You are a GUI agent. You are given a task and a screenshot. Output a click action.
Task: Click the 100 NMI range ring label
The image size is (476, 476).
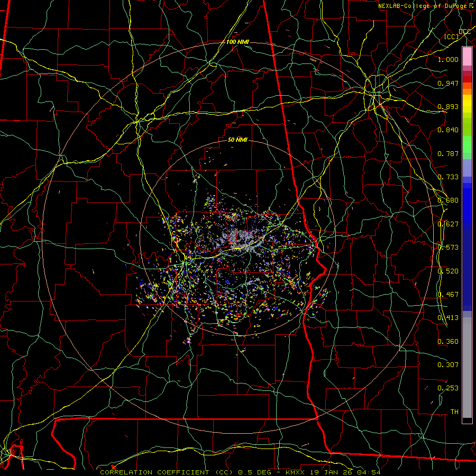[x=237, y=42]
